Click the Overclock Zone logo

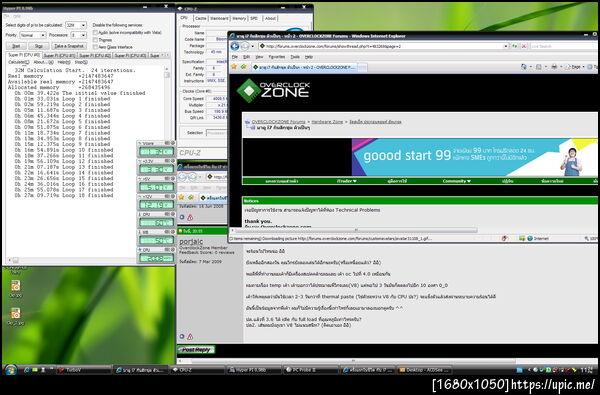pyautogui.click(x=273, y=91)
